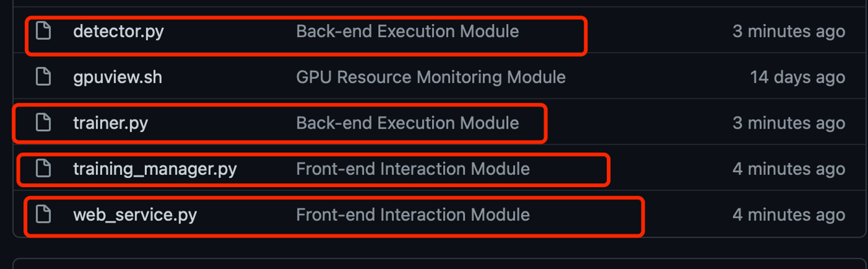Click the file icon beside web_service.py

[43, 214]
